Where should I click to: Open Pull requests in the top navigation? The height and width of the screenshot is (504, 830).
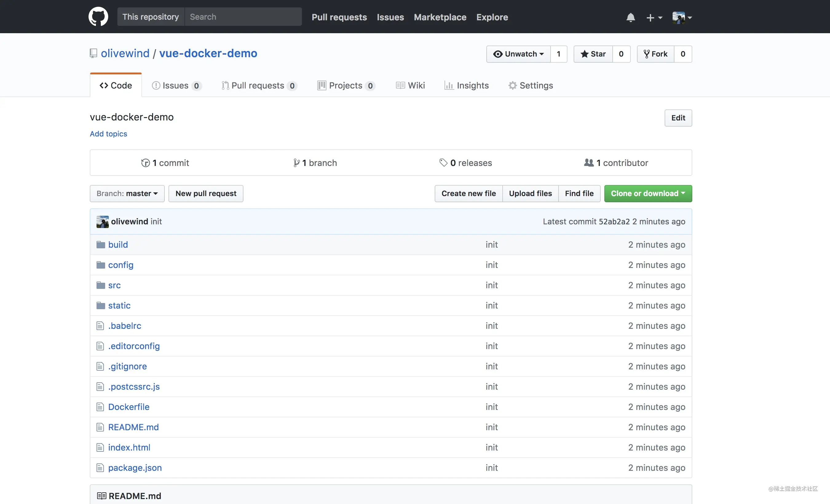pos(339,17)
